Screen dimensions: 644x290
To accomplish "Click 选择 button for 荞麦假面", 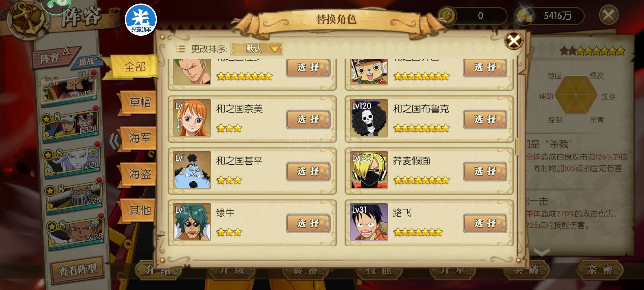I will [485, 171].
